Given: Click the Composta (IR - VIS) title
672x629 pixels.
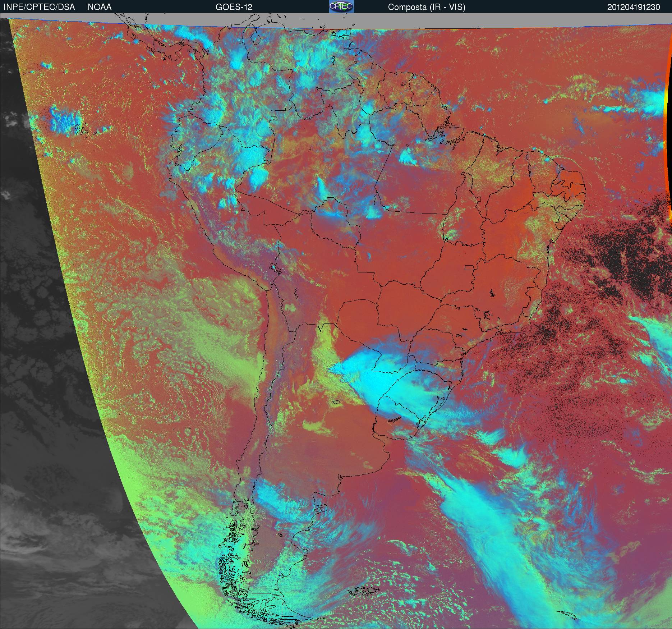Looking at the screenshot, I should [427, 7].
